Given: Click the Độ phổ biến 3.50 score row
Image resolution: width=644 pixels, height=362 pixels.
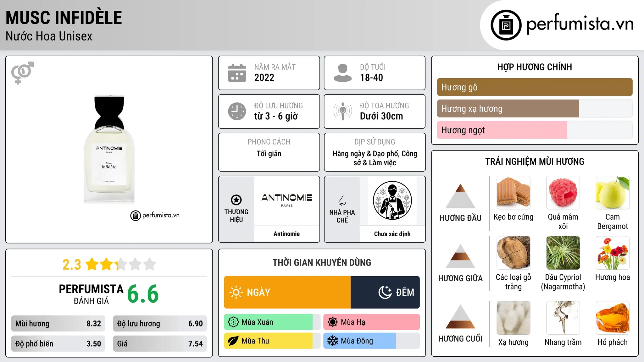Looking at the screenshot, I should point(58,343).
